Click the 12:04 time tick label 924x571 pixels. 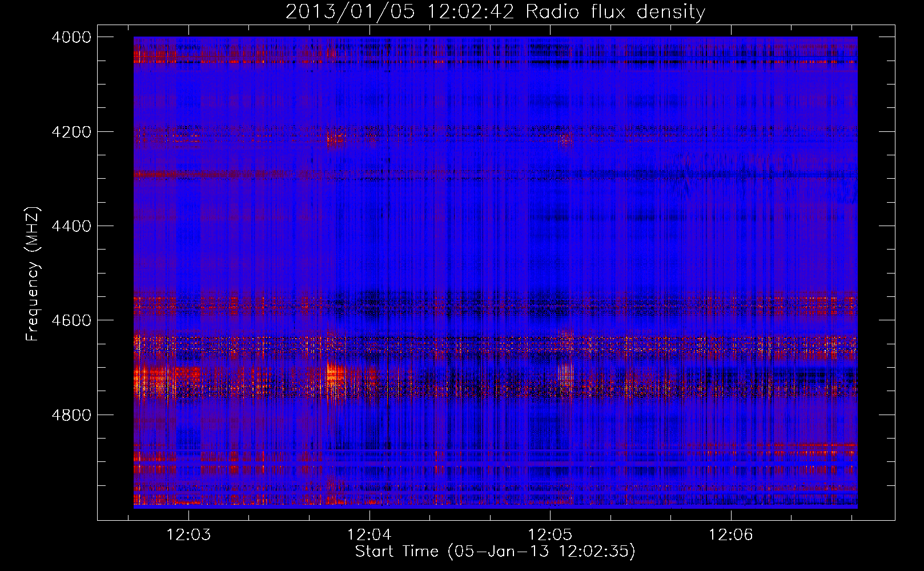(x=369, y=535)
